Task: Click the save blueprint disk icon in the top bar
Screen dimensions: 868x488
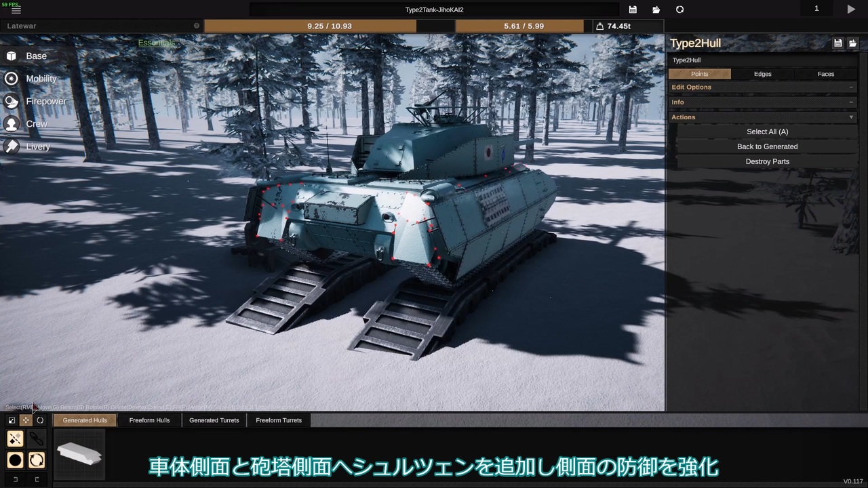Action: pyautogui.click(x=633, y=9)
